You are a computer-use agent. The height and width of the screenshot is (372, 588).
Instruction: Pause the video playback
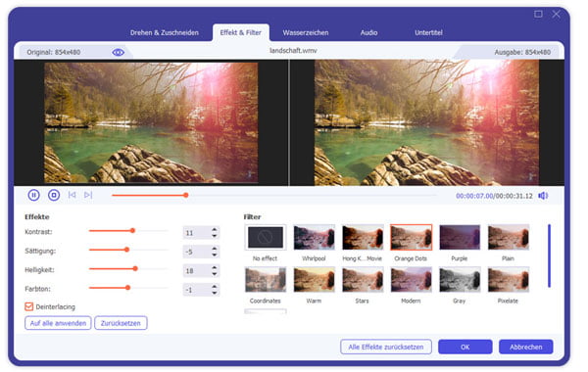33,195
